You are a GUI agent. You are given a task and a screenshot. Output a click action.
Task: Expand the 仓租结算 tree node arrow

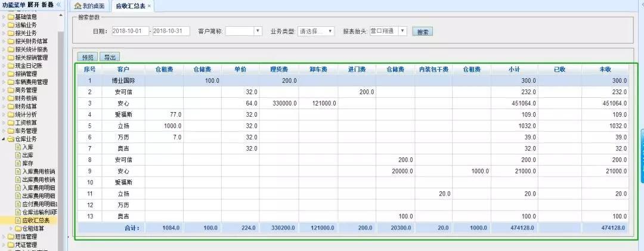[x=11, y=228]
